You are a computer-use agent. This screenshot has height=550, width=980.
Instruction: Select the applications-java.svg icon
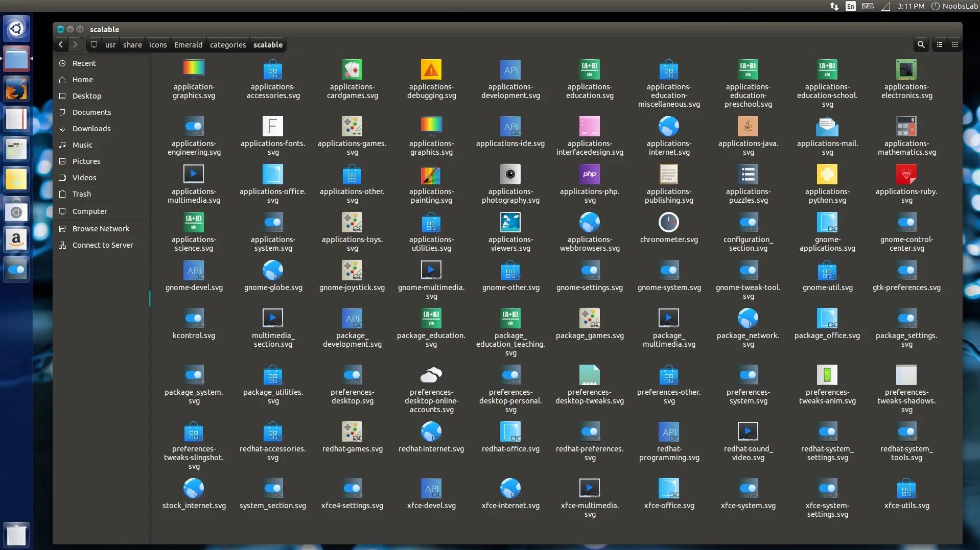(x=748, y=126)
